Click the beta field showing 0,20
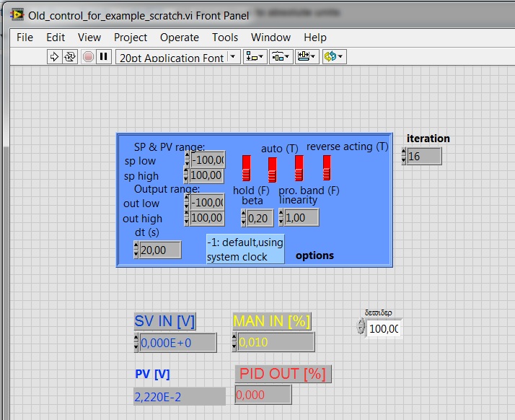This screenshot has width=515, height=420. click(260, 218)
